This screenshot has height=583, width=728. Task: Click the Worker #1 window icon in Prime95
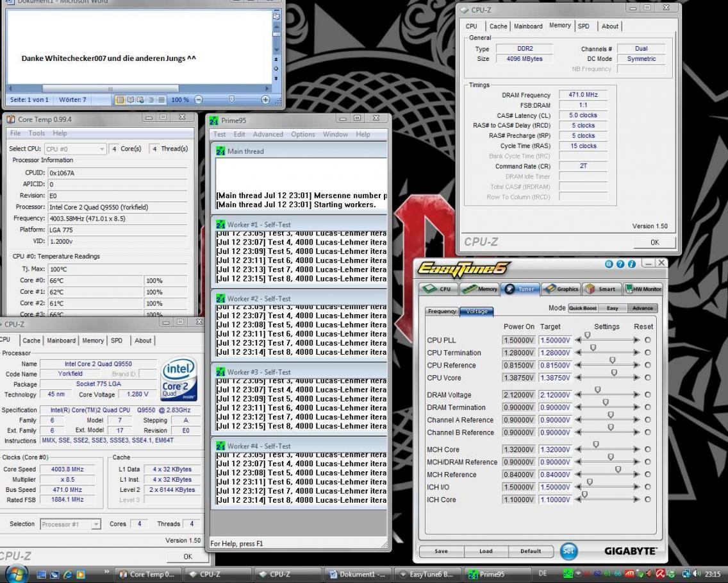point(220,224)
